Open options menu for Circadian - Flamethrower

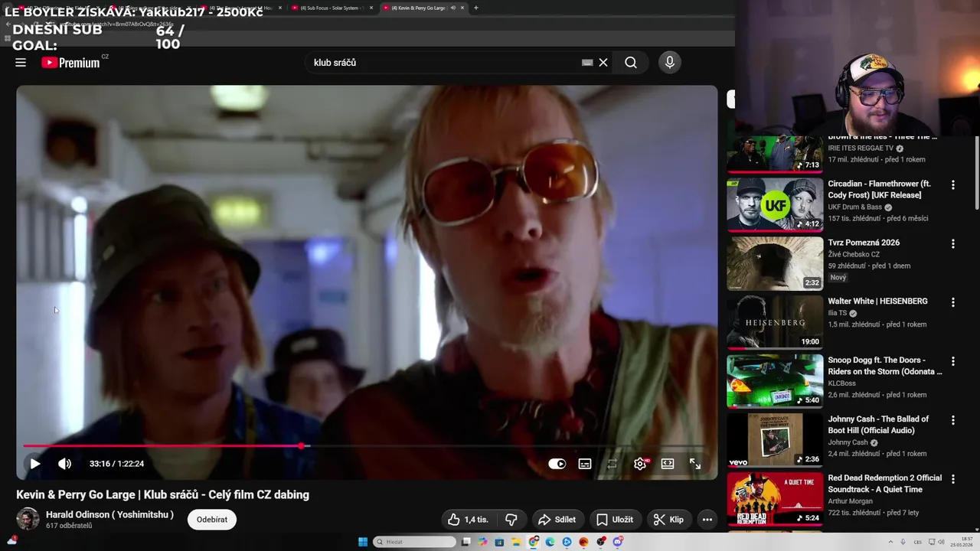click(x=953, y=185)
